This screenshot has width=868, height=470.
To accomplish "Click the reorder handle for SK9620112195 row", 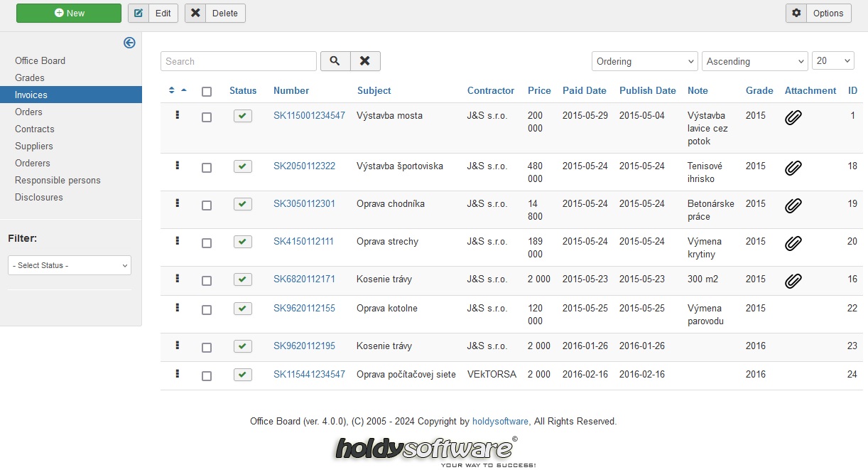I will [x=178, y=345].
